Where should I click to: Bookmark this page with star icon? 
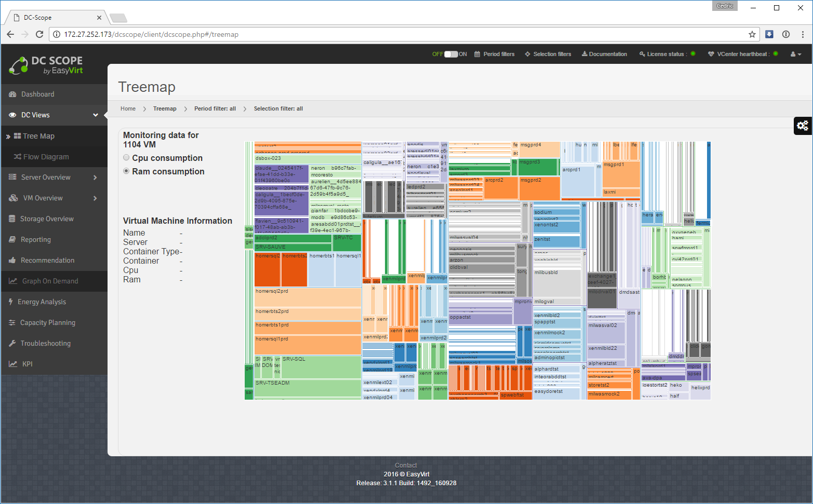coord(752,34)
